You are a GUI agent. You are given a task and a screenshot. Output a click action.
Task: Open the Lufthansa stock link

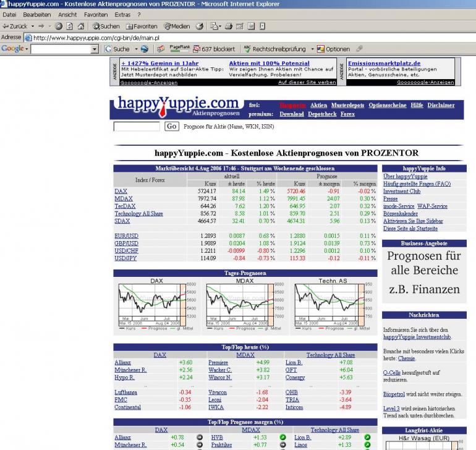click(x=125, y=393)
